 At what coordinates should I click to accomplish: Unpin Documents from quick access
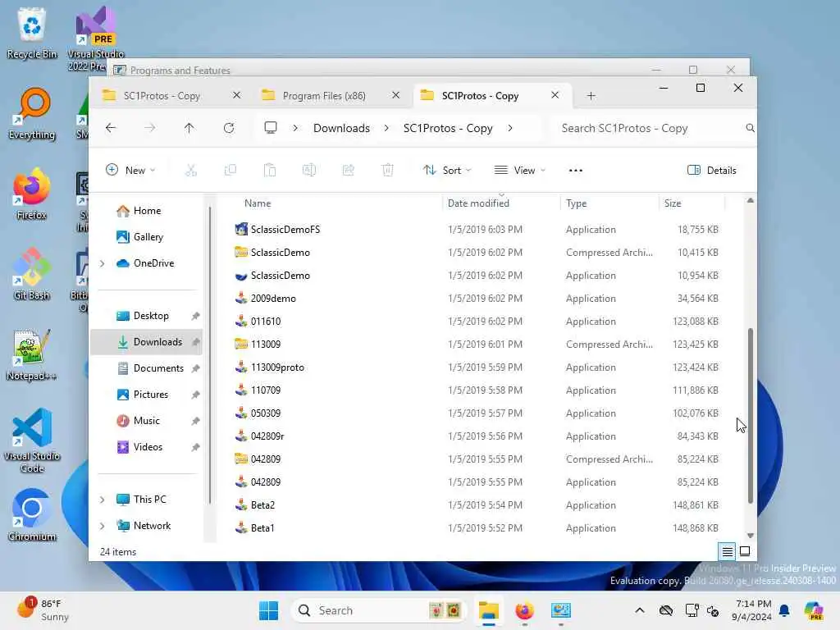click(x=195, y=368)
